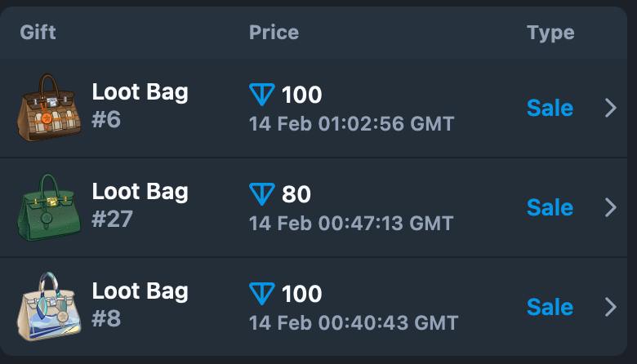
Task: Sort by the Type column header
Action: tap(550, 33)
